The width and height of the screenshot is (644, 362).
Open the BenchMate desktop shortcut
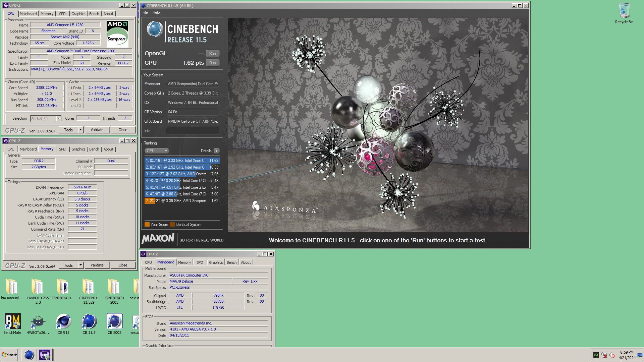pos(12,323)
